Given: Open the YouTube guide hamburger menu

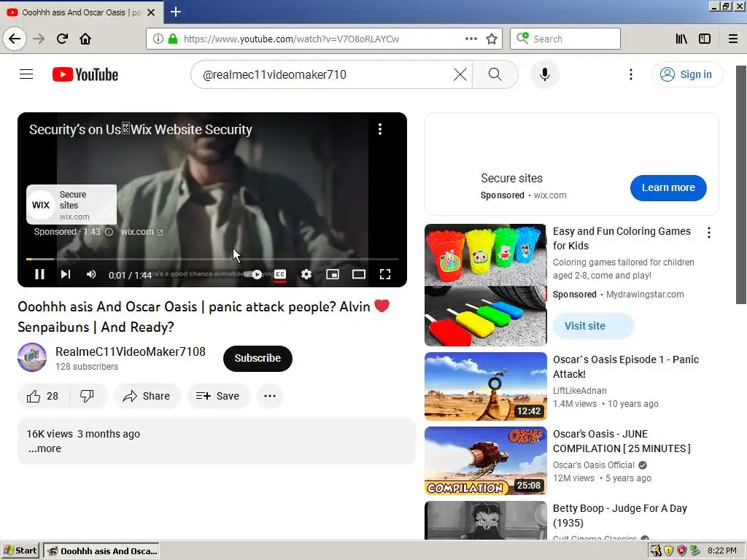Looking at the screenshot, I should [x=26, y=74].
